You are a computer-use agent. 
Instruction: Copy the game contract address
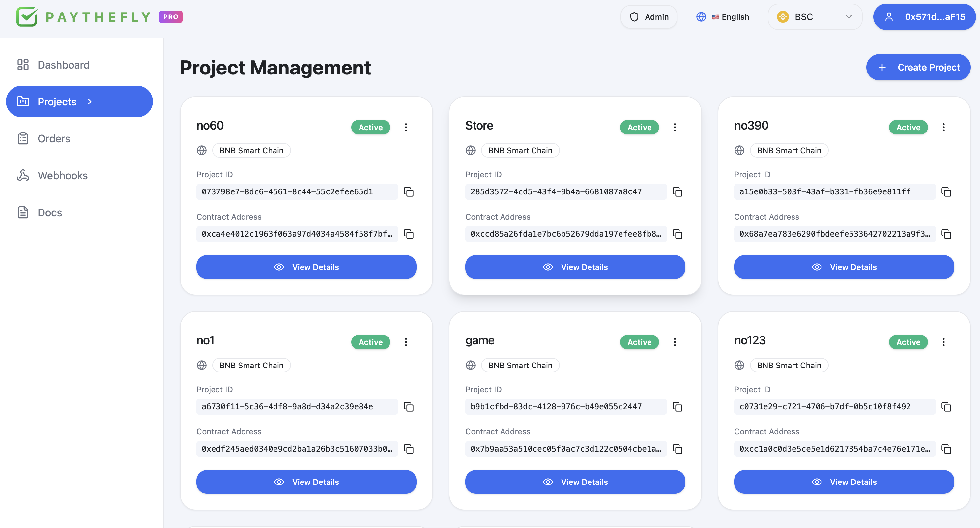click(677, 449)
